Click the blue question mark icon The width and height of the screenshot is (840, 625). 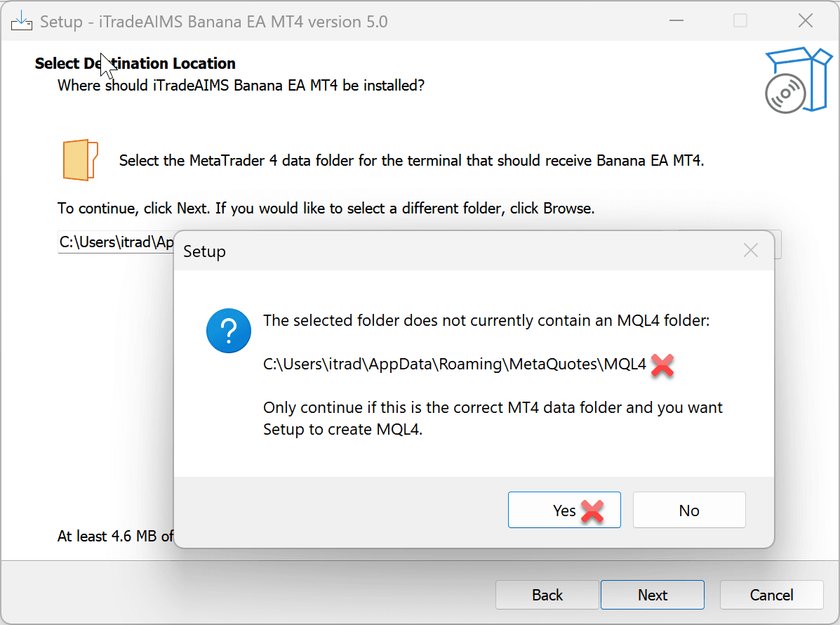click(x=229, y=331)
